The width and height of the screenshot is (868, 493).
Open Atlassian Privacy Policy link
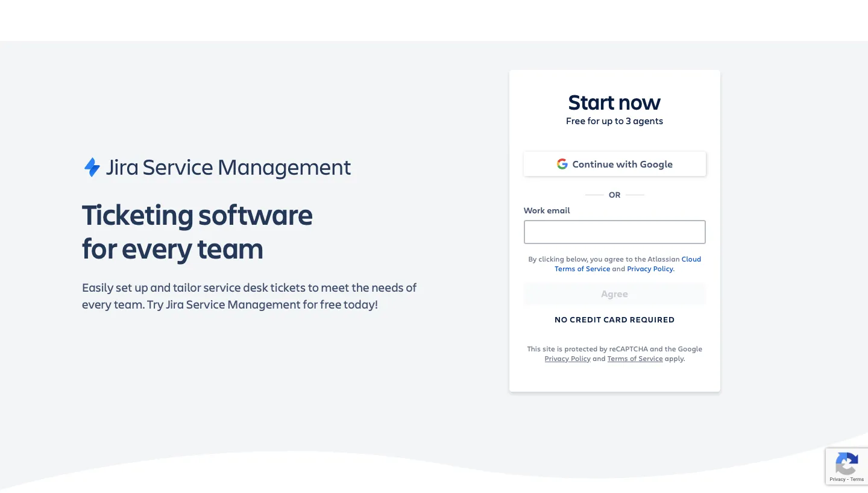650,269
